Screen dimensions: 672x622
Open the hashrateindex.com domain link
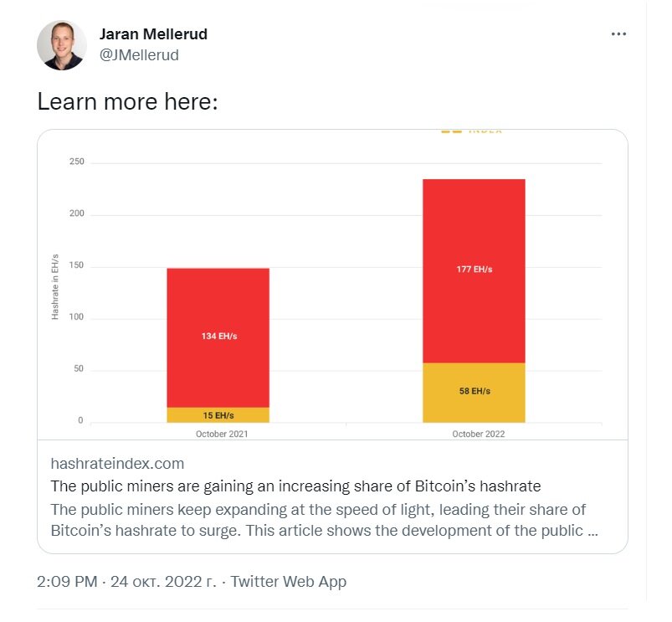(117, 464)
